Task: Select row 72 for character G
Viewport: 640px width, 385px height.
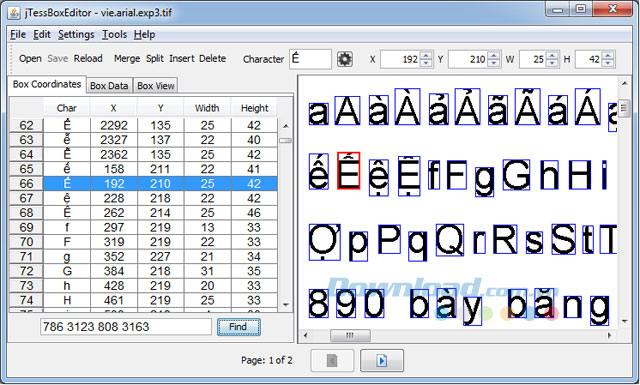Action: pos(143,271)
